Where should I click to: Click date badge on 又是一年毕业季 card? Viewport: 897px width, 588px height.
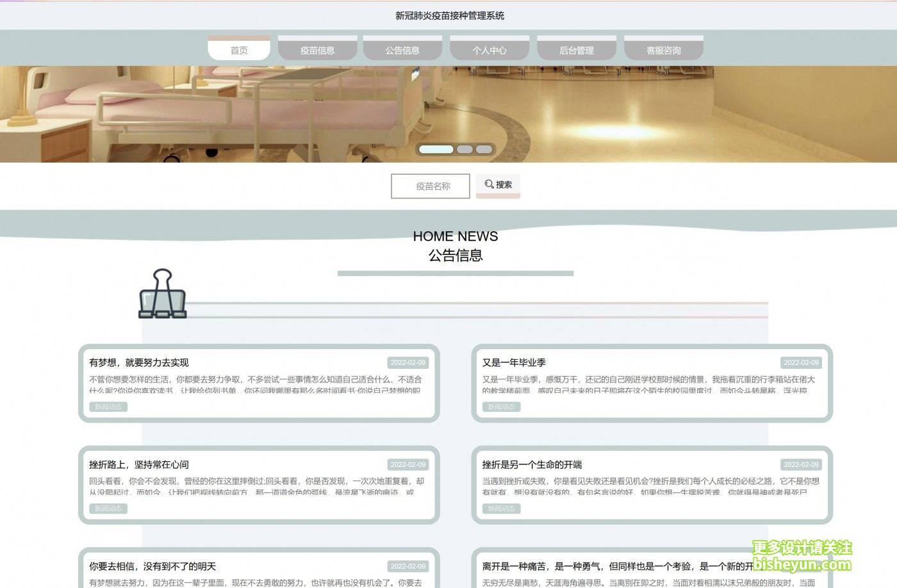[802, 363]
